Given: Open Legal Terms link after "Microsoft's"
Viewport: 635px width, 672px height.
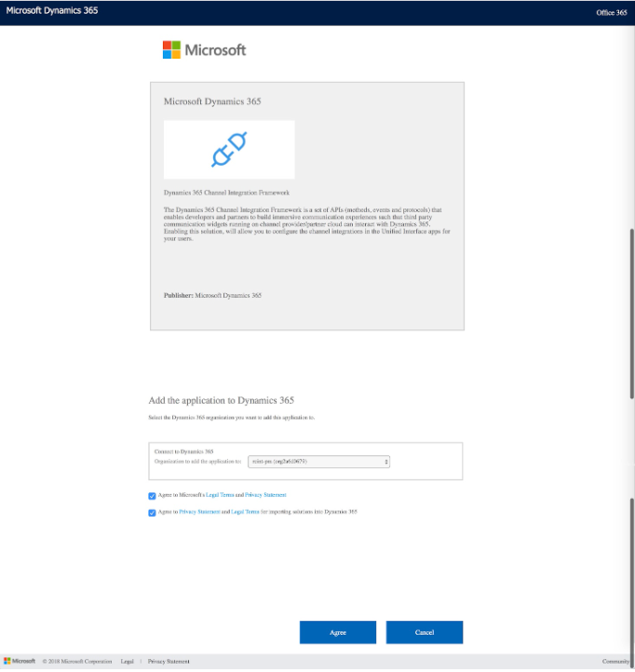Looking at the screenshot, I should click(x=220, y=495).
